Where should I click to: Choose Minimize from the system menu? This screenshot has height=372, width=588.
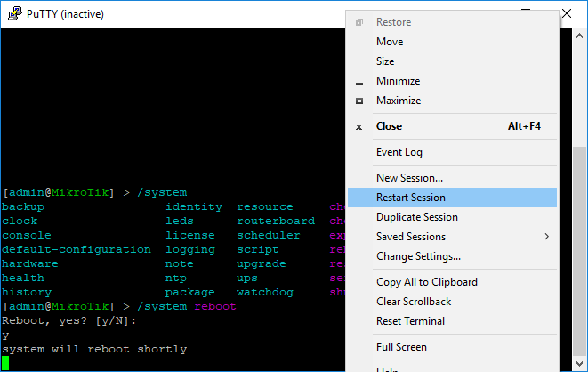pyautogui.click(x=398, y=81)
